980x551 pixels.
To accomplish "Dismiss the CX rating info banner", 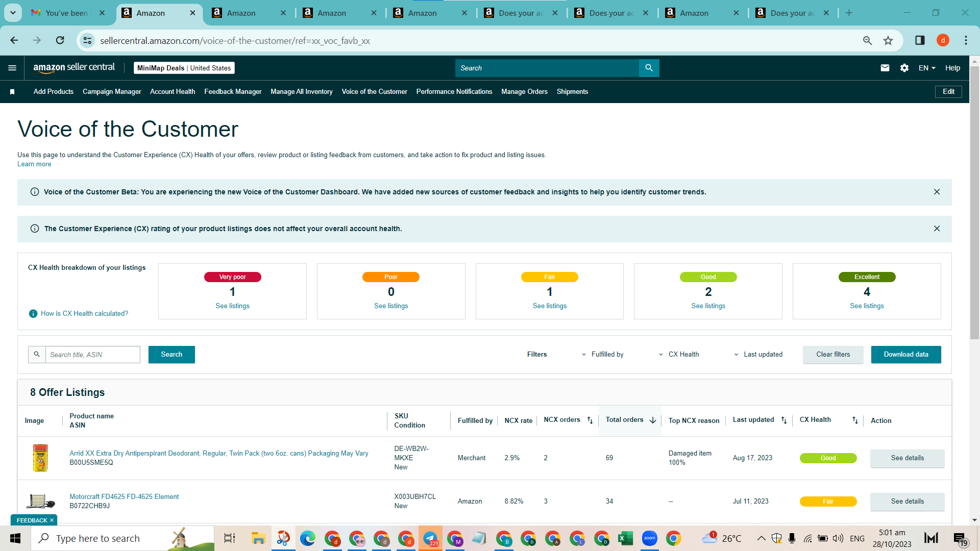I will [937, 229].
